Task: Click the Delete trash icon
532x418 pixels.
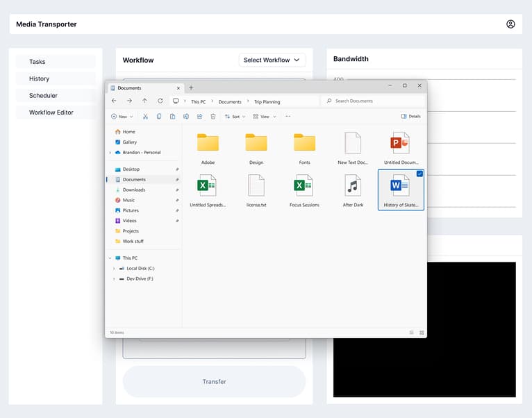Action: (213, 117)
